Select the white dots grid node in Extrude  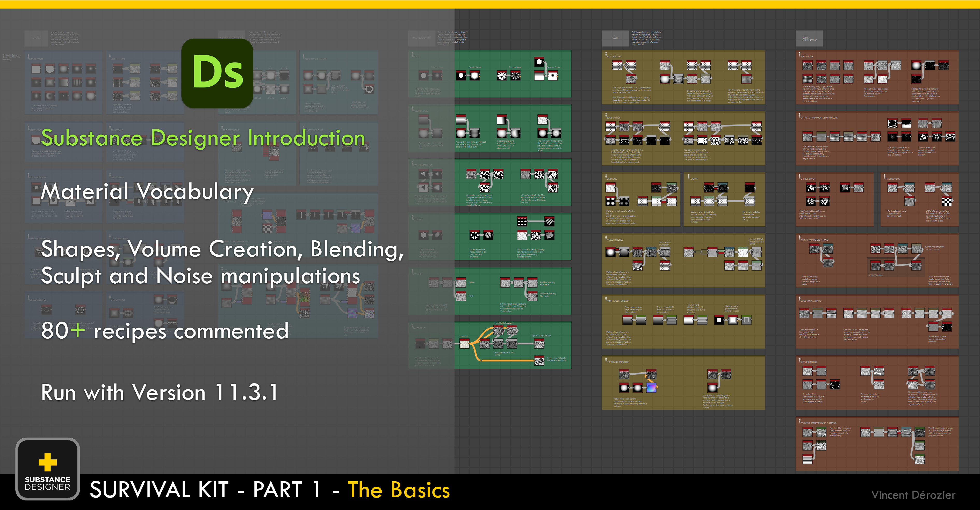(x=522, y=221)
